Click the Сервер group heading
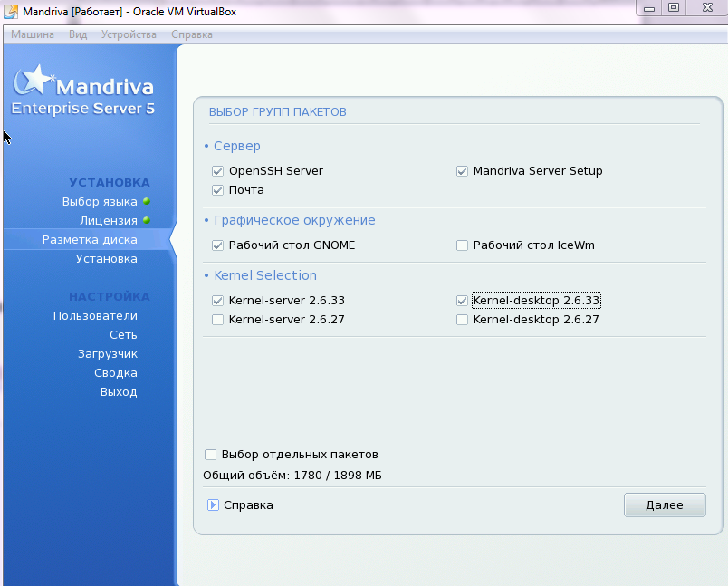Viewport: 728px width, 586px height. click(237, 146)
